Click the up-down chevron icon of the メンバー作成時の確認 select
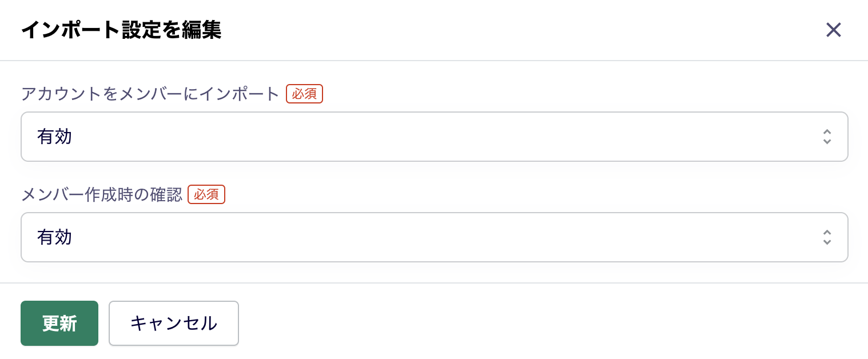The image size is (868, 359). (826, 237)
